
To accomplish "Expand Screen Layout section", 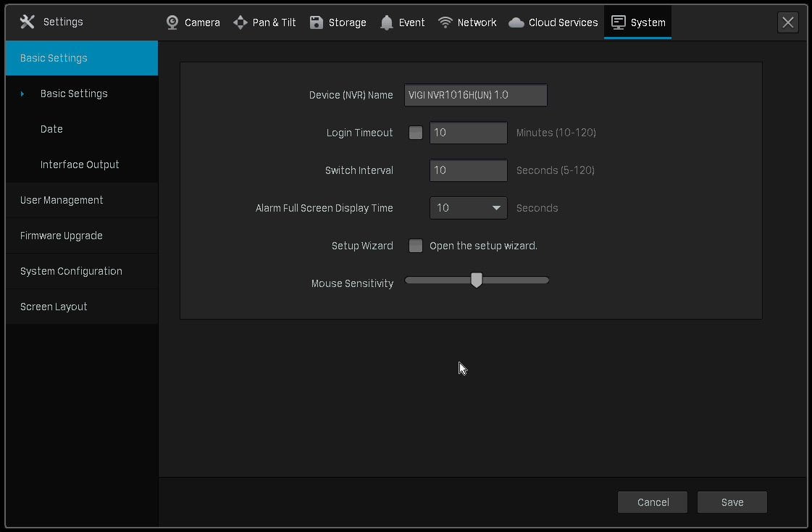I will pyautogui.click(x=82, y=307).
